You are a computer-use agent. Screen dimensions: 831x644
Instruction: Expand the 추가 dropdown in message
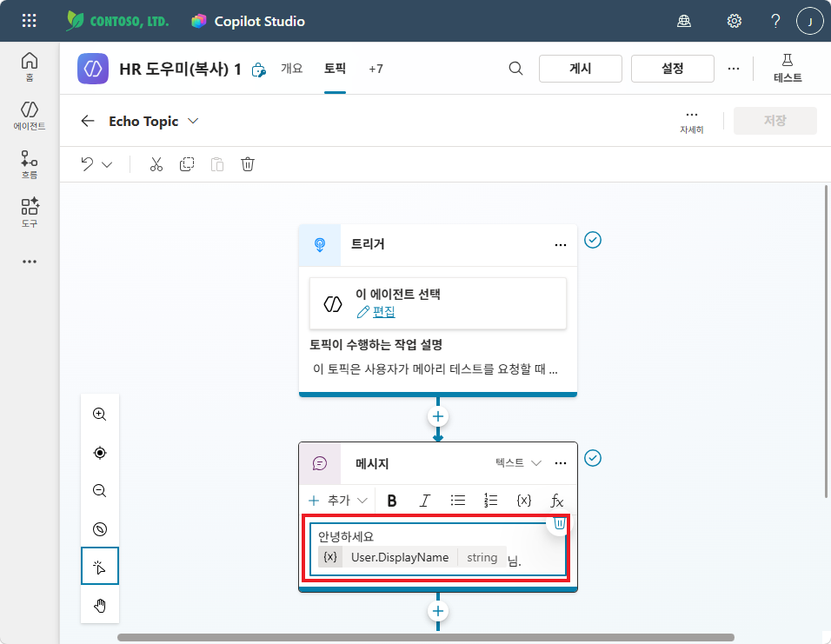pyautogui.click(x=338, y=501)
